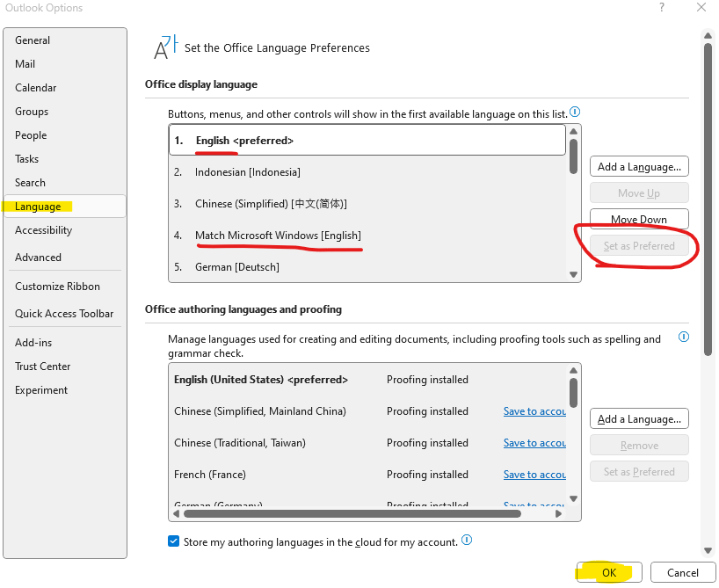Click Cancel to discard changes
719x588 pixels.
[682, 572]
